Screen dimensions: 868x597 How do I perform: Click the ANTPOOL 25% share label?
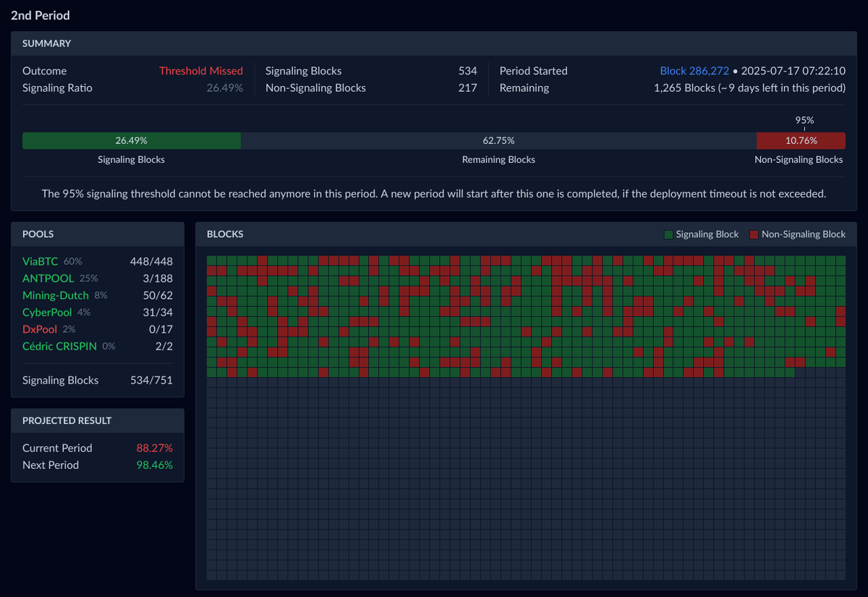pyautogui.click(x=89, y=278)
